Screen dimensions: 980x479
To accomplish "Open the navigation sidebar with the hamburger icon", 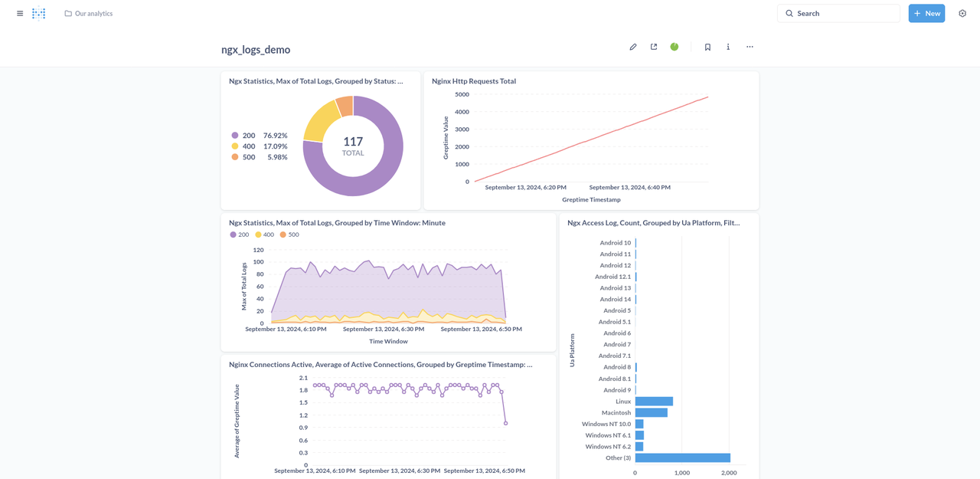I will [x=19, y=13].
